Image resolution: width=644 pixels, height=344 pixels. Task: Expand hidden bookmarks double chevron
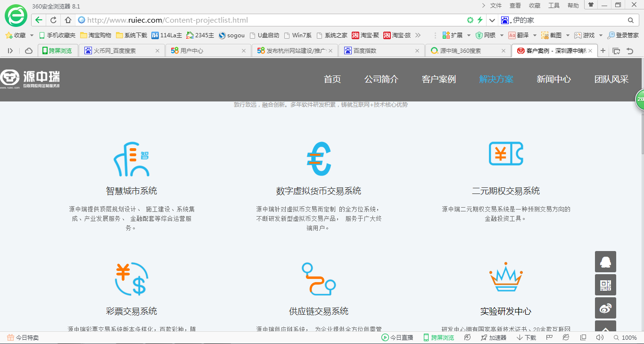418,35
